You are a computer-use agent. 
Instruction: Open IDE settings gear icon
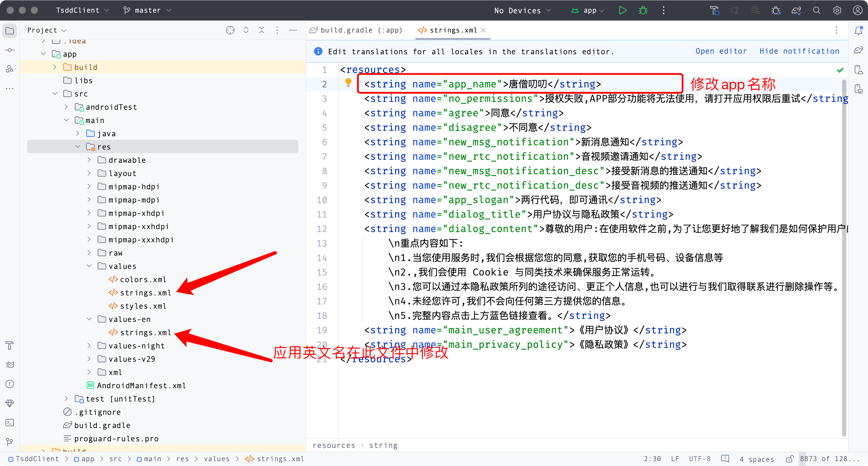(837, 11)
